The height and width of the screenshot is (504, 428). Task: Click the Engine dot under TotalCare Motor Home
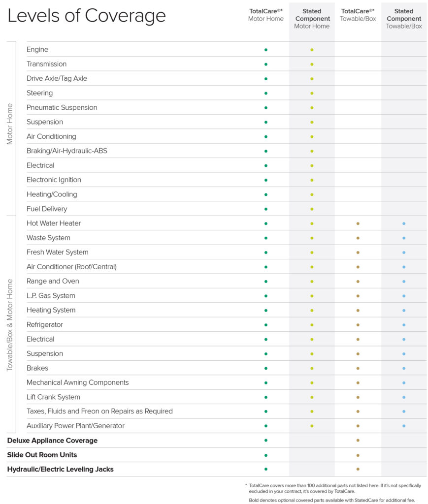coord(266,50)
